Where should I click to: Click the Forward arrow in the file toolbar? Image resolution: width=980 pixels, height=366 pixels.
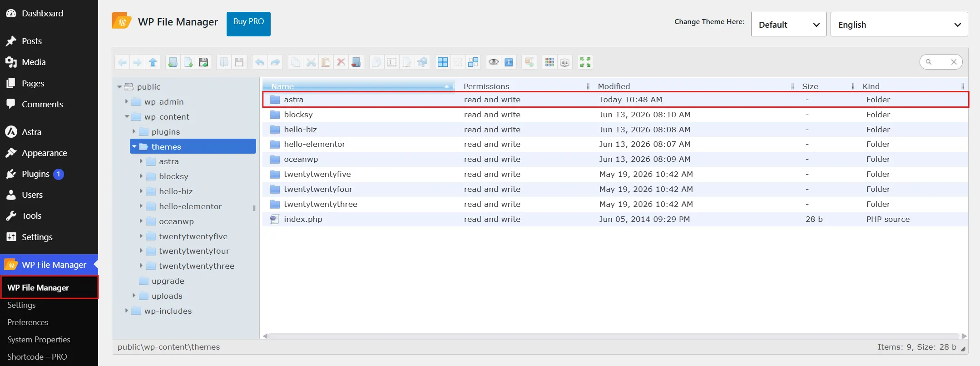coord(138,62)
